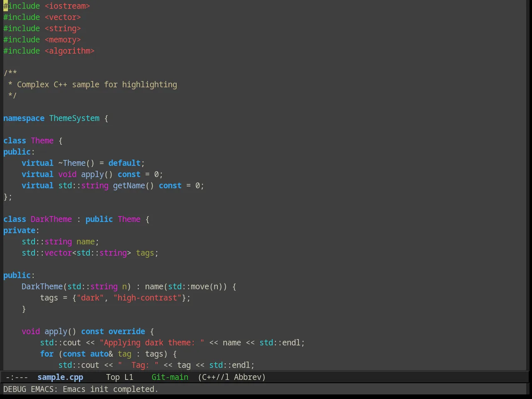Click the "high-contrast" string literal
532x399 pixels.
(147, 298)
